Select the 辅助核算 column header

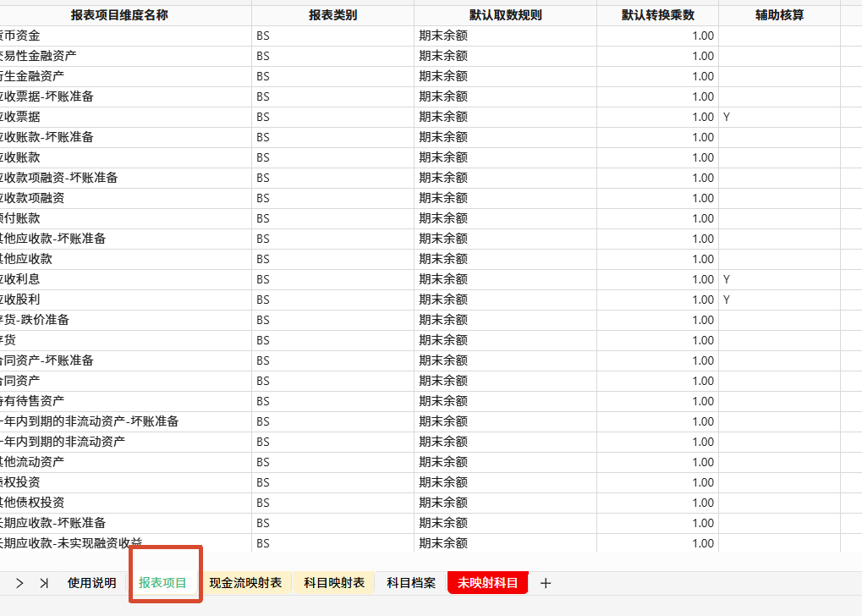point(780,15)
